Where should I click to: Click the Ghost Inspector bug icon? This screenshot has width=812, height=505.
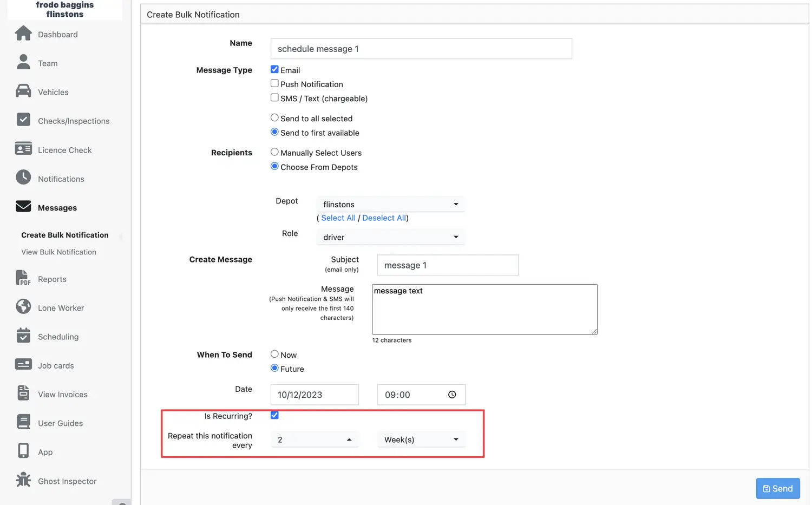[x=23, y=480]
